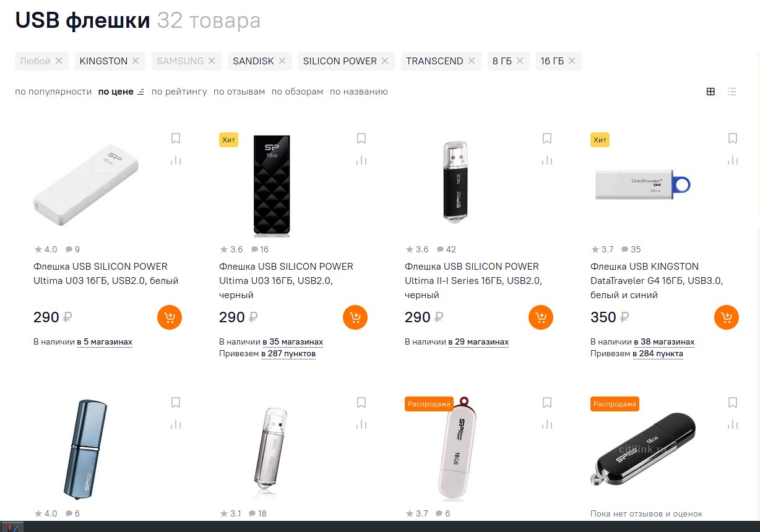Remove the TRANSCEND filter tag
This screenshot has height=532, width=760.
click(471, 61)
